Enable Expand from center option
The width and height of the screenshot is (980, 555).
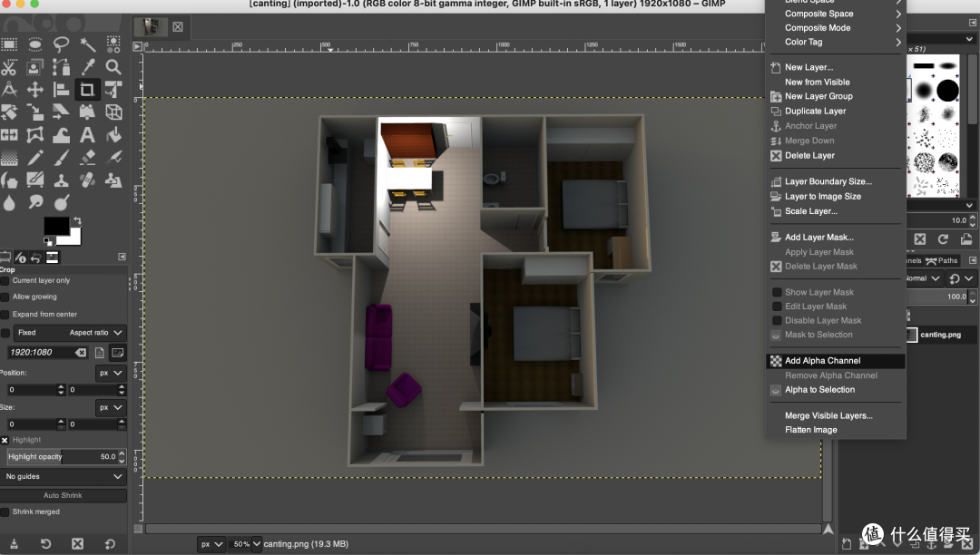click(5, 315)
